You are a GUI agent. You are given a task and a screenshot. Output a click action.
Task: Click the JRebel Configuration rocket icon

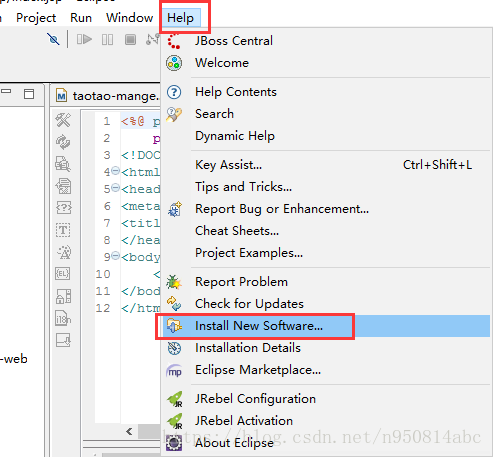pyautogui.click(x=175, y=399)
